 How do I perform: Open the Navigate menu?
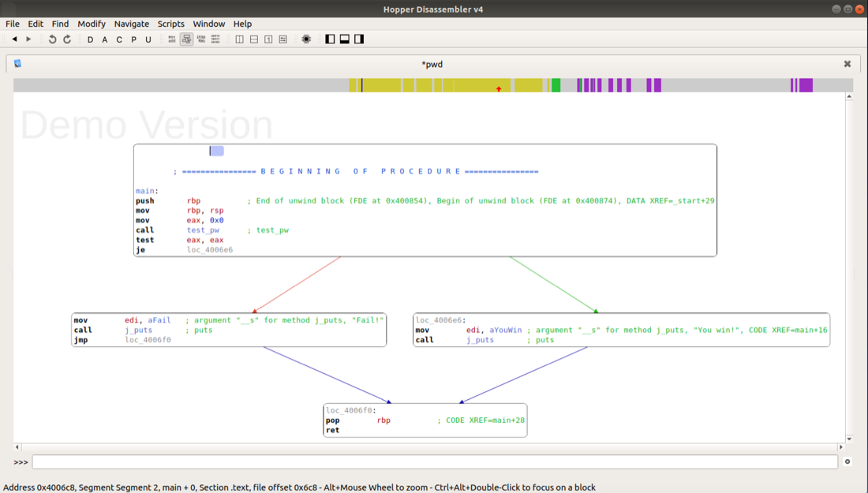[131, 24]
